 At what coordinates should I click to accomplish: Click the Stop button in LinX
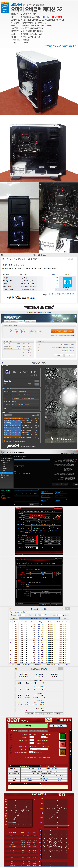coord(65,618)
